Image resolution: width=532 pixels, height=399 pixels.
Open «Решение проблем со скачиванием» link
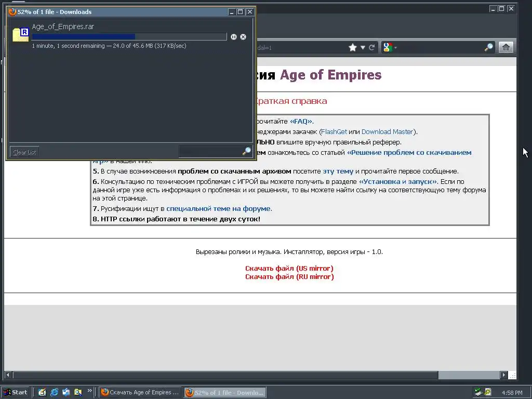point(409,153)
